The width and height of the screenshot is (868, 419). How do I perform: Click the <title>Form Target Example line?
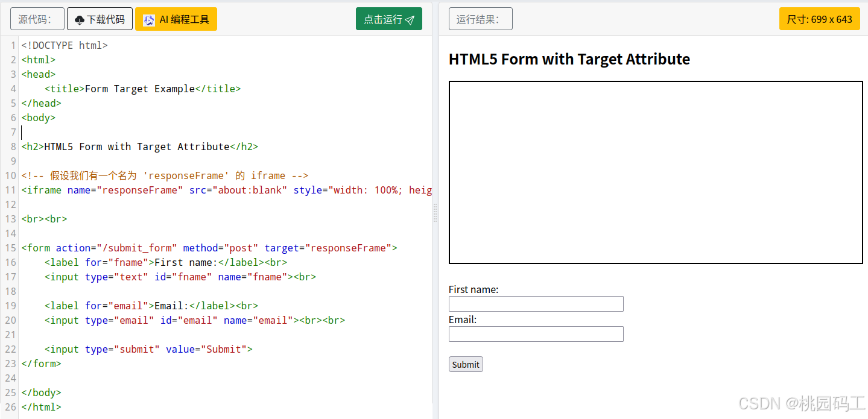click(x=142, y=89)
